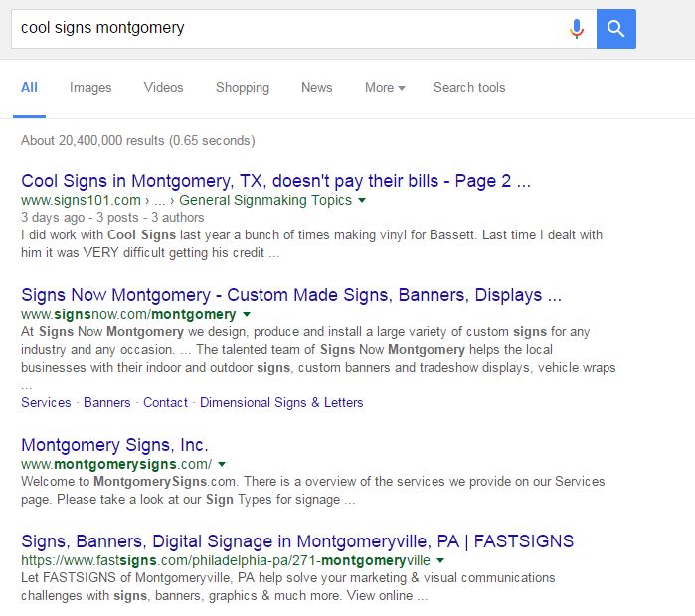Click the blue magnifier search button
This screenshot has height=616, width=695.
tap(616, 29)
